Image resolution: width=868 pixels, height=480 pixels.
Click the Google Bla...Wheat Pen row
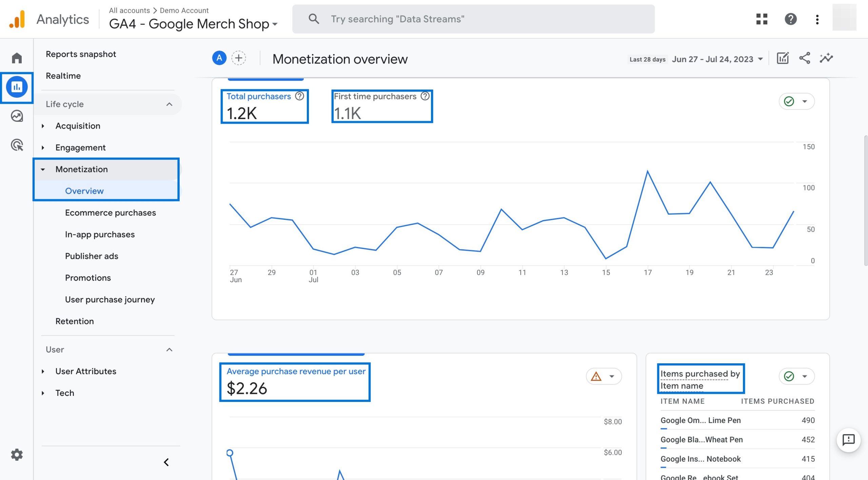pyautogui.click(x=737, y=440)
